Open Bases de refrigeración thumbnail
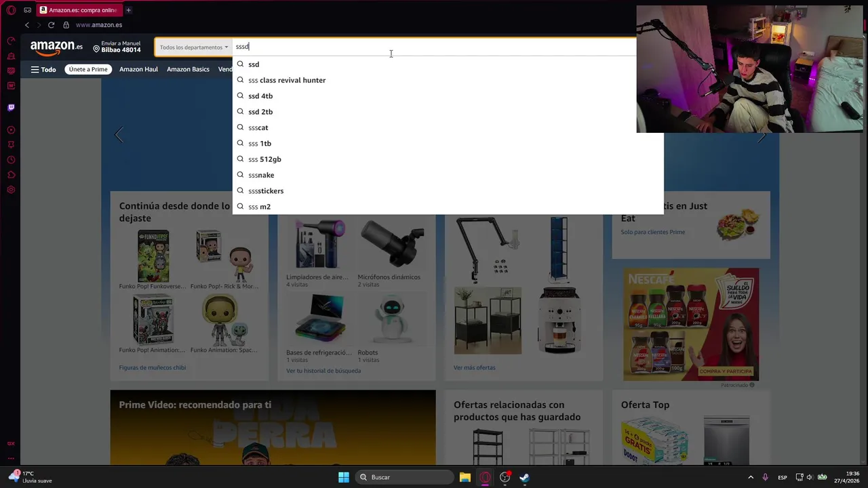 pyautogui.click(x=319, y=319)
